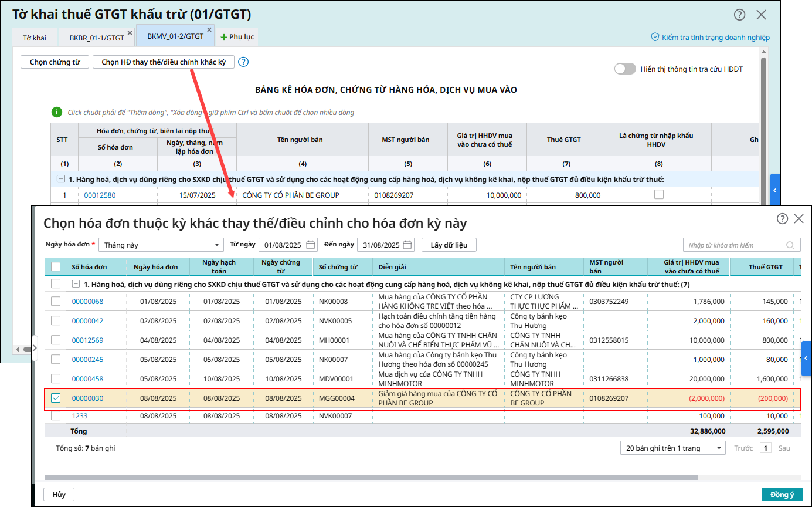Click blue side panel arrow in the dialog
Viewport: 812px width, 507px height.
807,358
